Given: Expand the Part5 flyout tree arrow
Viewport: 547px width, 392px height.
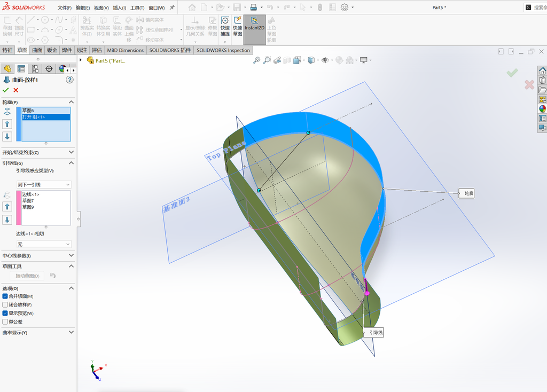Looking at the screenshot, I should coord(81,60).
